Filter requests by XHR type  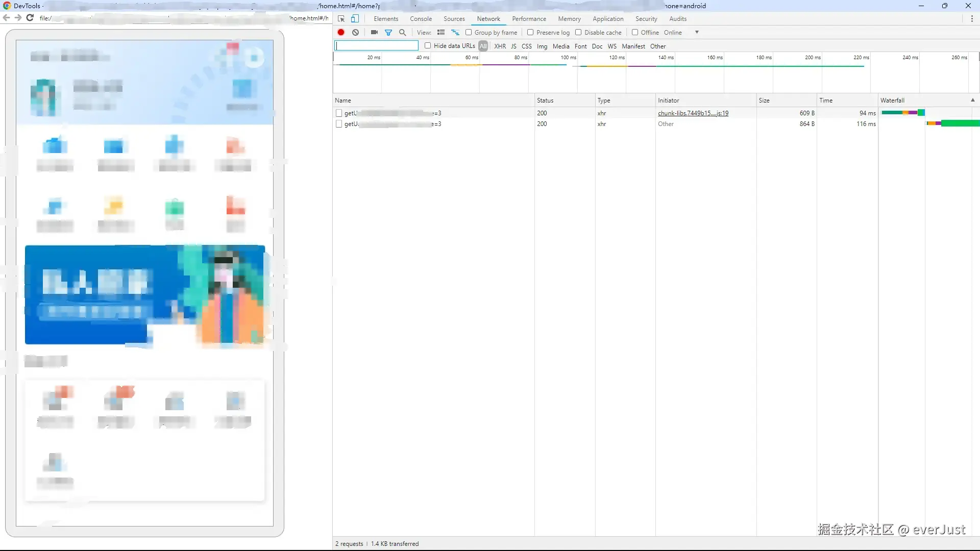coord(500,46)
